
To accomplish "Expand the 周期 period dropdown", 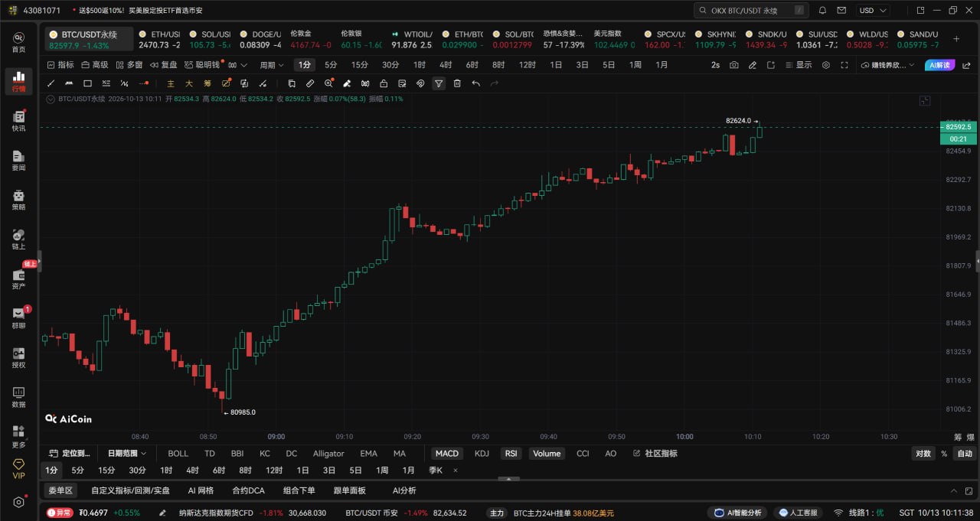I will pyautogui.click(x=272, y=65).
